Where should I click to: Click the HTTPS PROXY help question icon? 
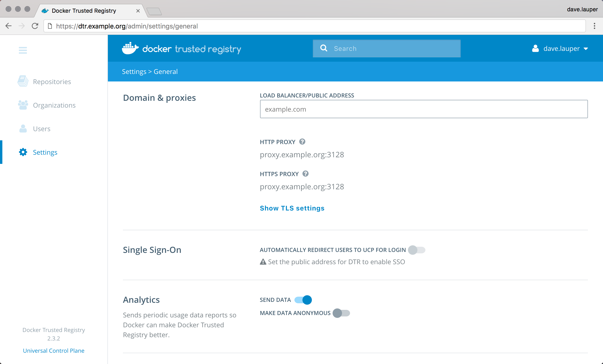click(x=306, y=174)
